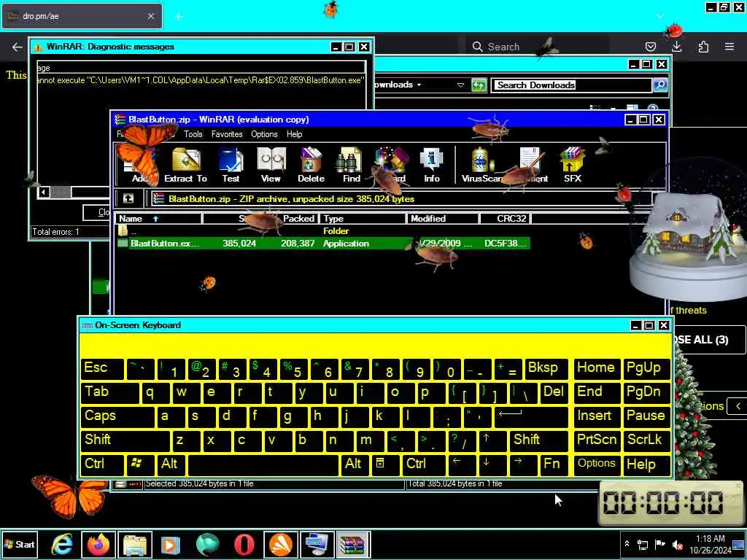Click the Enter key on On-Screen Keyboard
The image size is (747, 560).
(x=531, y=416)
